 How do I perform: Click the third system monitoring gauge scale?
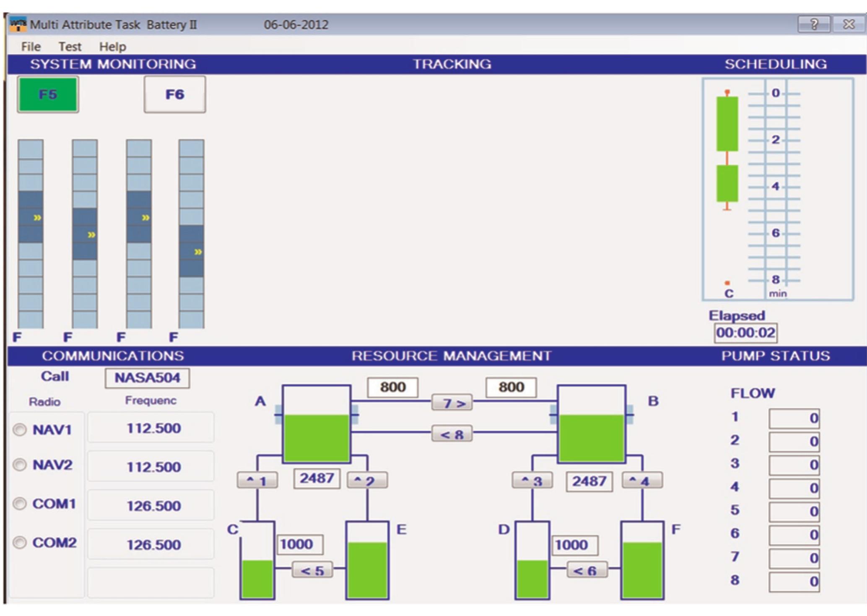click(139, 234)
